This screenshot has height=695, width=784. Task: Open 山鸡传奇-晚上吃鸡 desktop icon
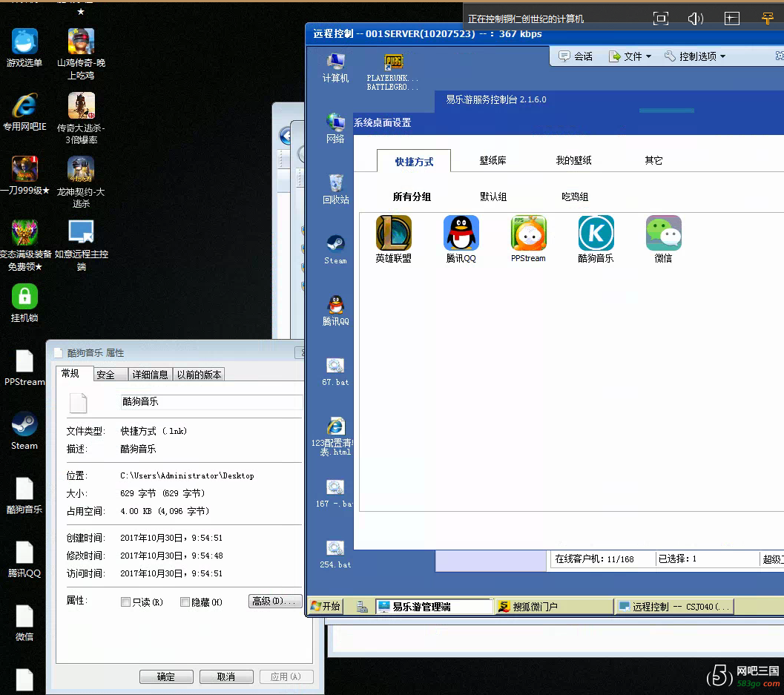tap(81, 54)
